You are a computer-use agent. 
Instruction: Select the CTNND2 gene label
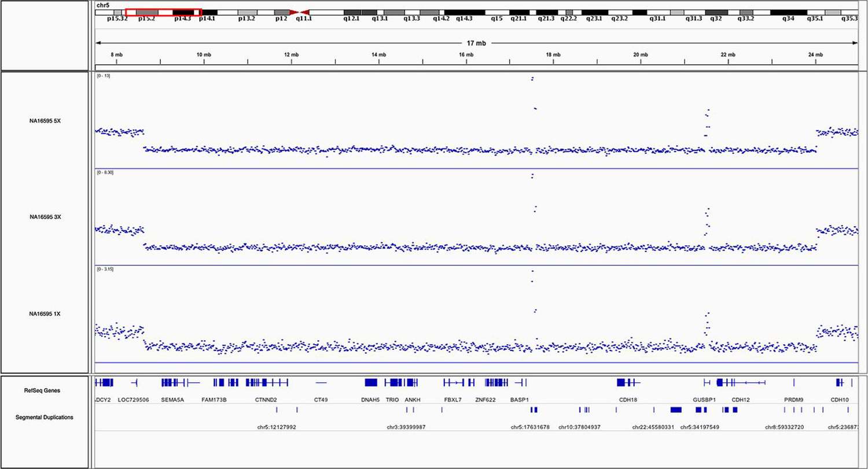coord(266,399)
